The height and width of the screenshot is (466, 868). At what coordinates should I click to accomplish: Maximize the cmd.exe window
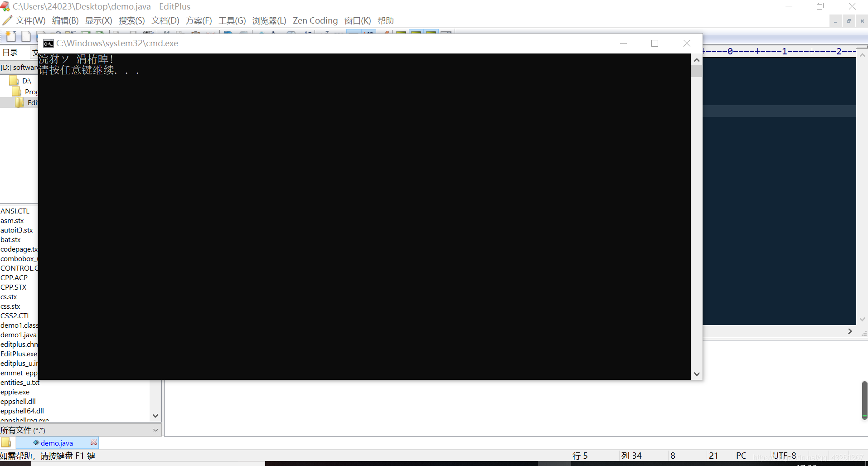click(655, 43)
